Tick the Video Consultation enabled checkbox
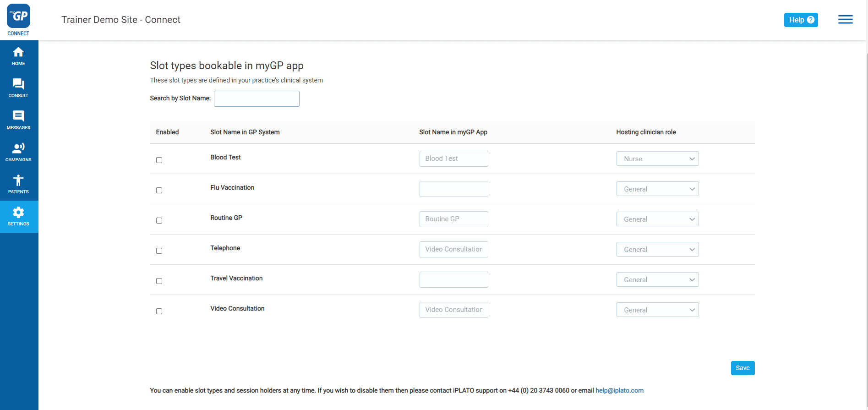Viewport: 868px width, 410px height. (x=159, y=311)
